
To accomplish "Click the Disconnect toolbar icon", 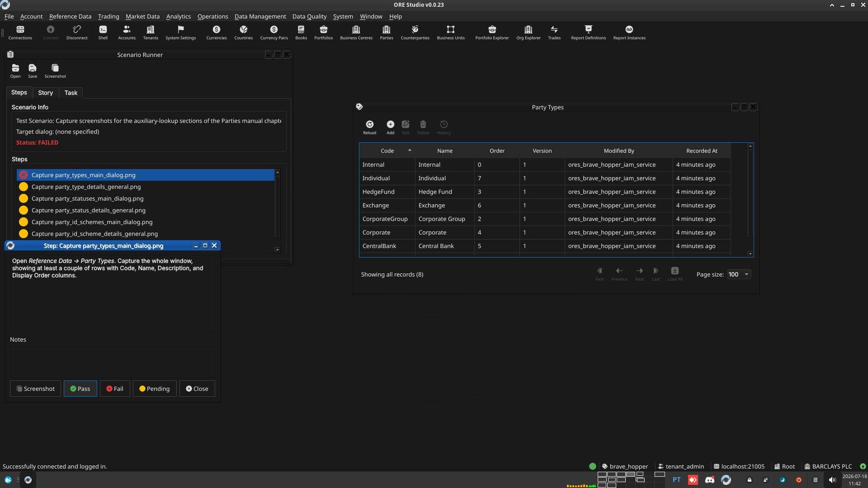I will coord(77,32).
